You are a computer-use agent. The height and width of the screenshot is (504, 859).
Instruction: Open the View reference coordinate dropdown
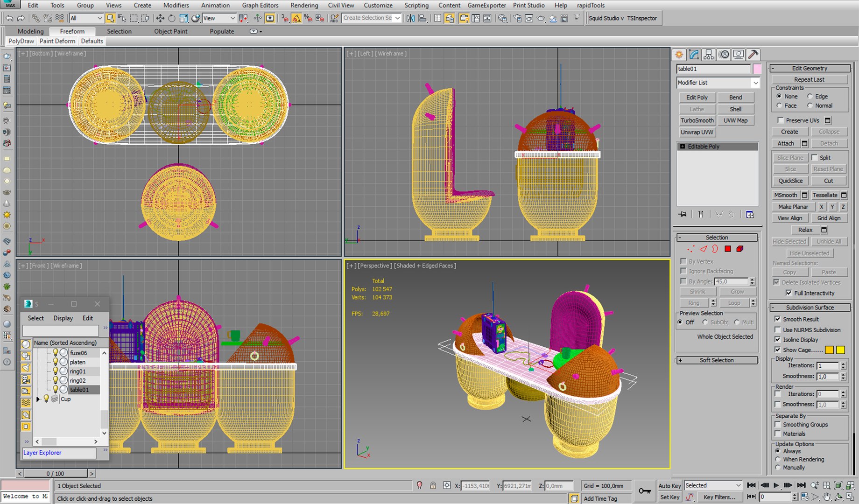[219, 18]
